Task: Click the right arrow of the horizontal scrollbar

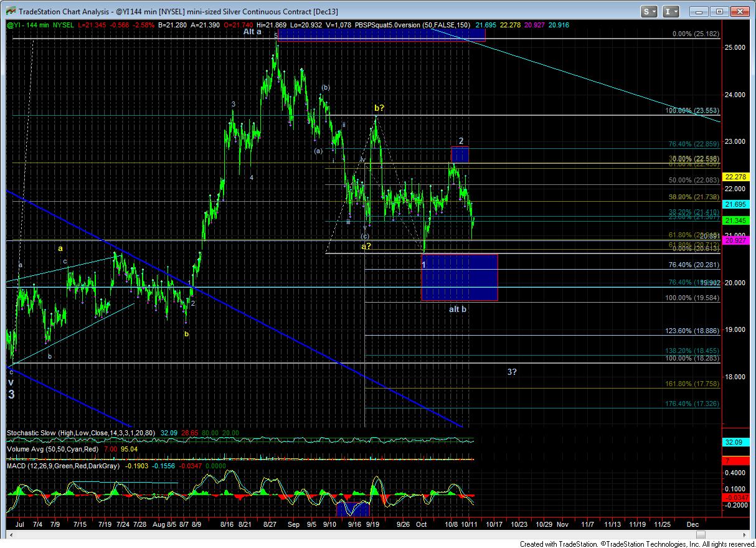Action: tap(745, 534)
